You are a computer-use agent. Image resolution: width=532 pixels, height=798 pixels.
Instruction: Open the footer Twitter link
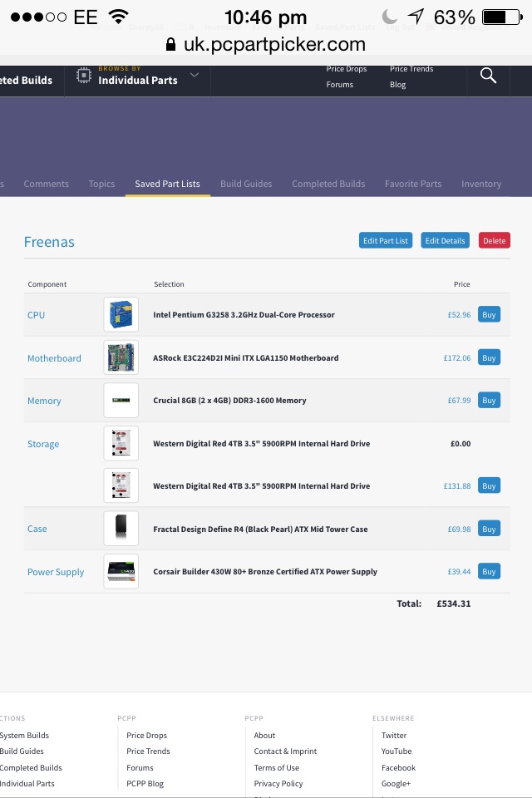click(x=394, y=736)
